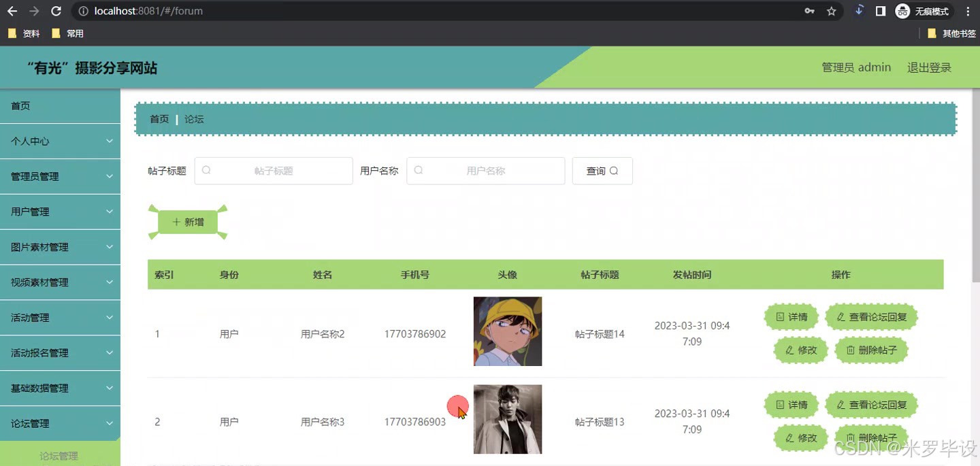
Task: Open 查看论坛回复 for 帖子标题13
Action: [x=871, y=404]
